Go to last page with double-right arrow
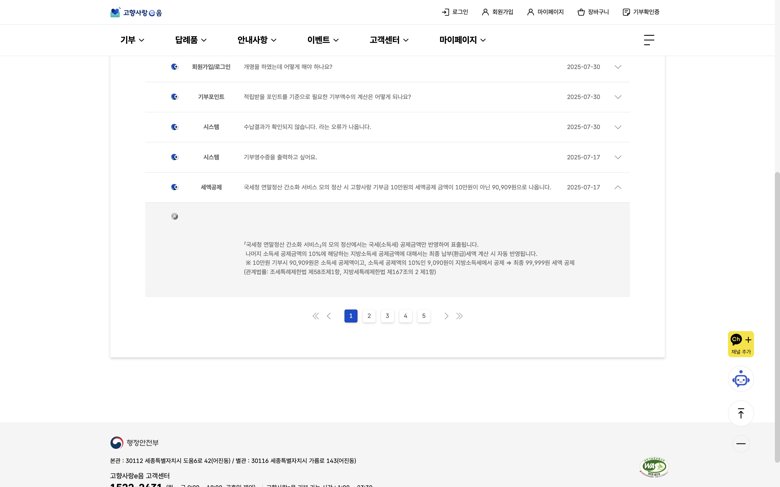 [x=460, y=316]
